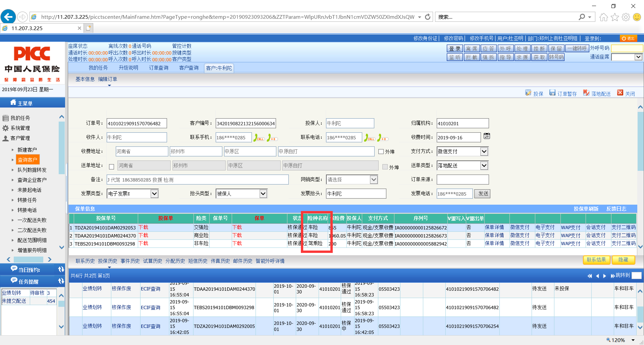
Task: Click 保单详情 link in first policy row
Action: tap(494, 227)
